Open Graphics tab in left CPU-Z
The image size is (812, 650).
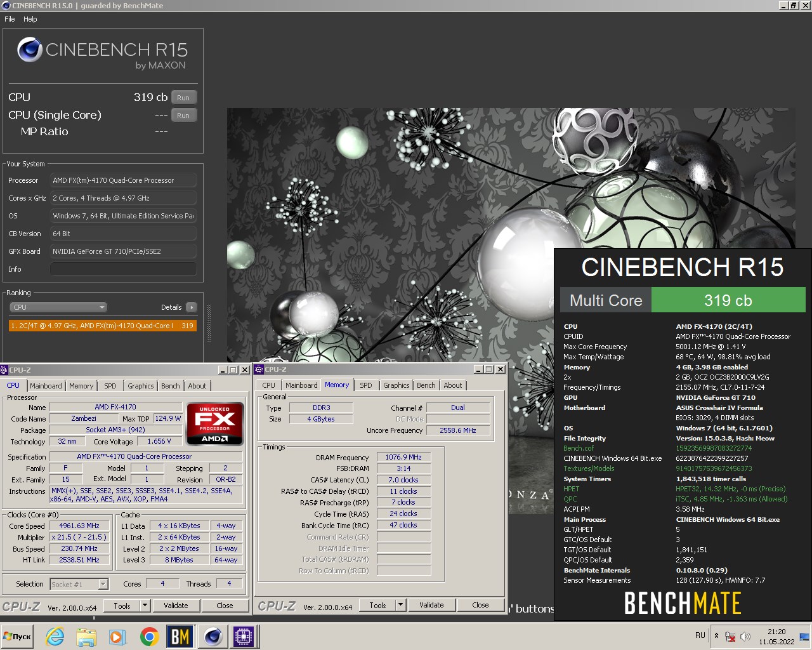coord(141,386)
